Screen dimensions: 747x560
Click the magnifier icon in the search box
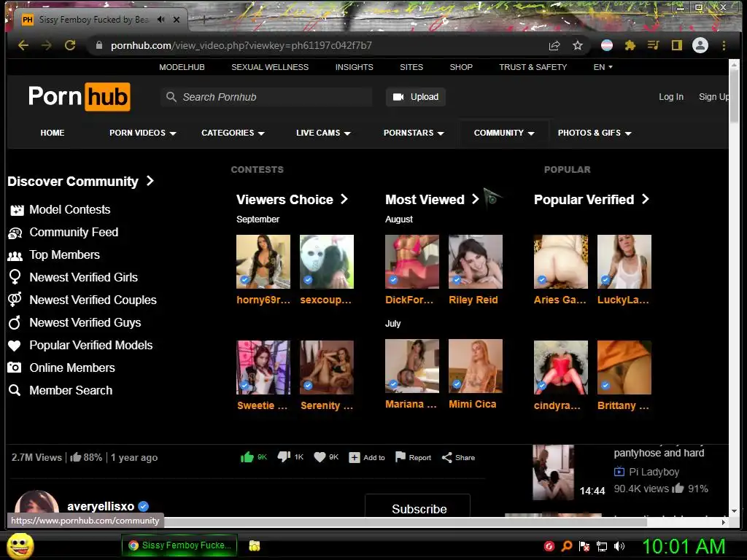(171, 97)
